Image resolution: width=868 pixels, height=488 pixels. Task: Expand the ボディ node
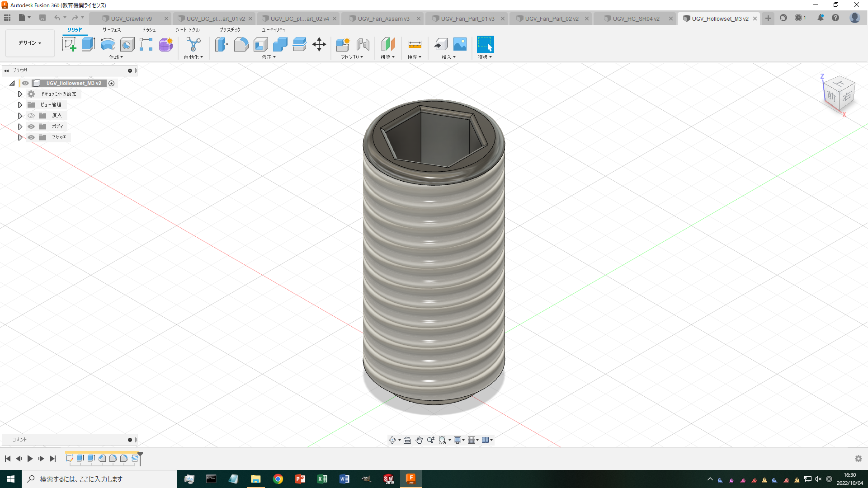pyautogui.click(x=20, y=127)
